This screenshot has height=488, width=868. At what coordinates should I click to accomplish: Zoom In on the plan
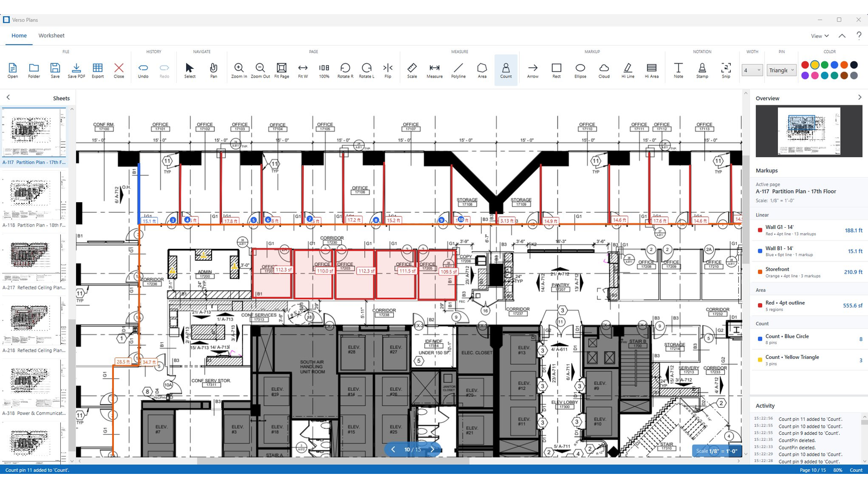coord(239,70)
